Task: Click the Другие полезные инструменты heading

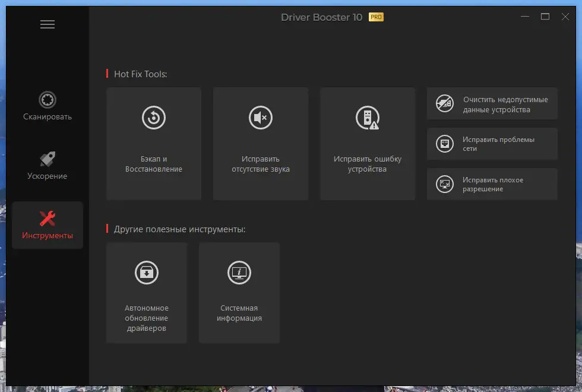Action: point(179,229)
